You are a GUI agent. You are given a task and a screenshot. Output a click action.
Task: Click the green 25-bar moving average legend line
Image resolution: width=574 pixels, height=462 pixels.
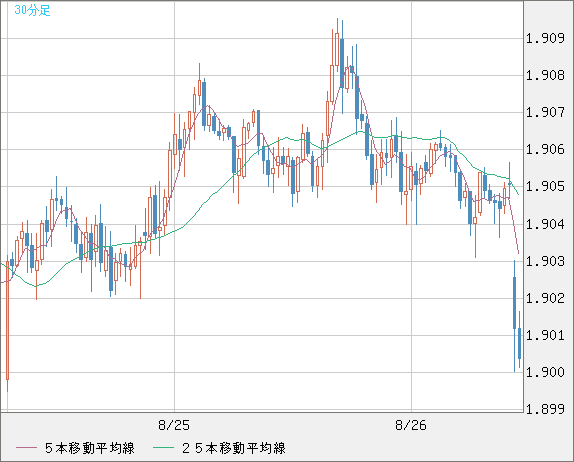click(163, 448)
